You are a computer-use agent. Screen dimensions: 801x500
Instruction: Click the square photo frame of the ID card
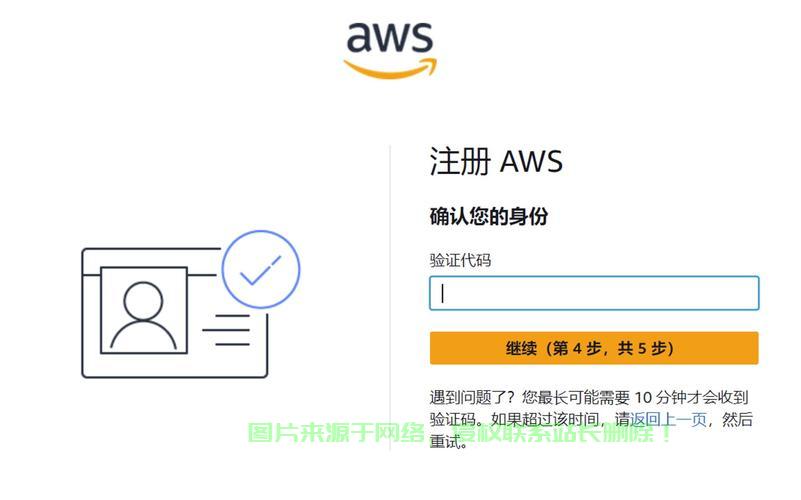click(x=144, y=310)
